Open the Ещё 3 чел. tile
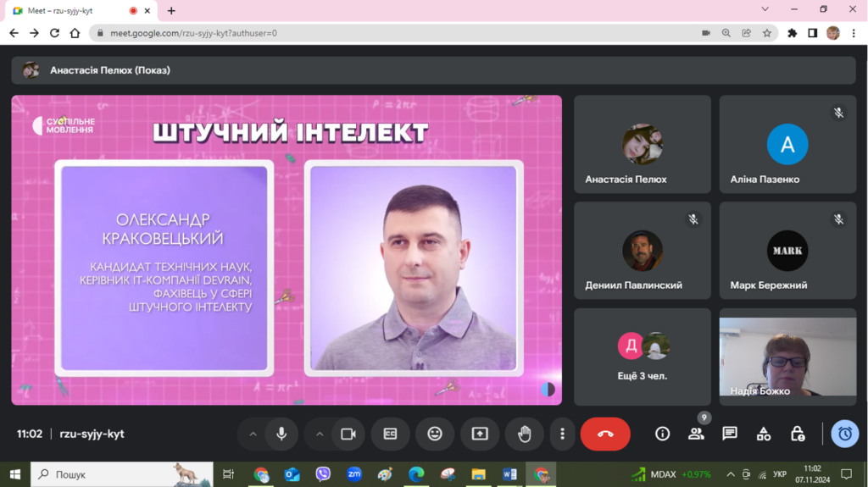Viewport: 868px width, 487px height. pyautogui.click(x=643, y=357)
